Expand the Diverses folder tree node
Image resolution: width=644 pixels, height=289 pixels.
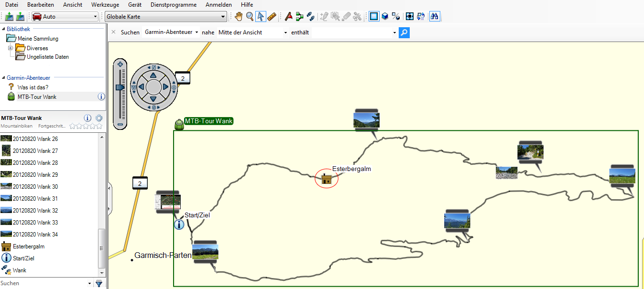(11, 48)
